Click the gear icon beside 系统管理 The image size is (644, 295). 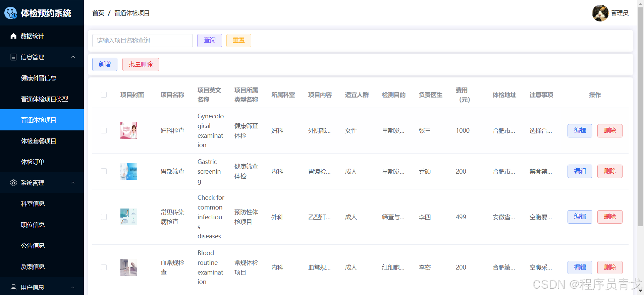click(x=13, y=183)
